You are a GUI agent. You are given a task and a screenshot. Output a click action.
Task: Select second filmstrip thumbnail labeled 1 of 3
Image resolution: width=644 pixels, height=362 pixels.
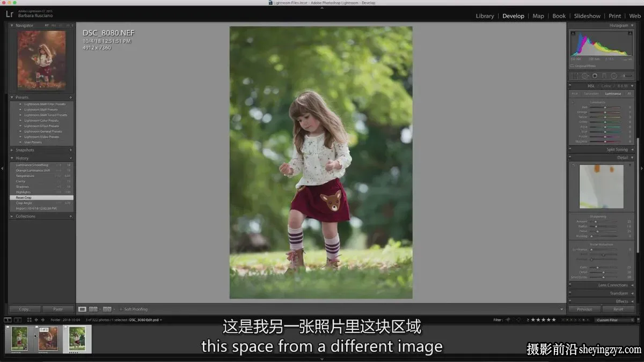48,339
